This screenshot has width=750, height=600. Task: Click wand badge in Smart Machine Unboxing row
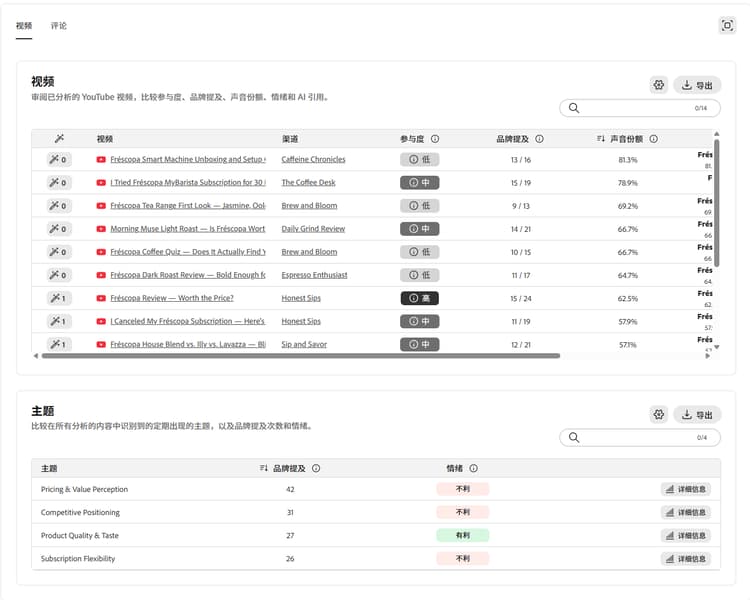[59, 159]
